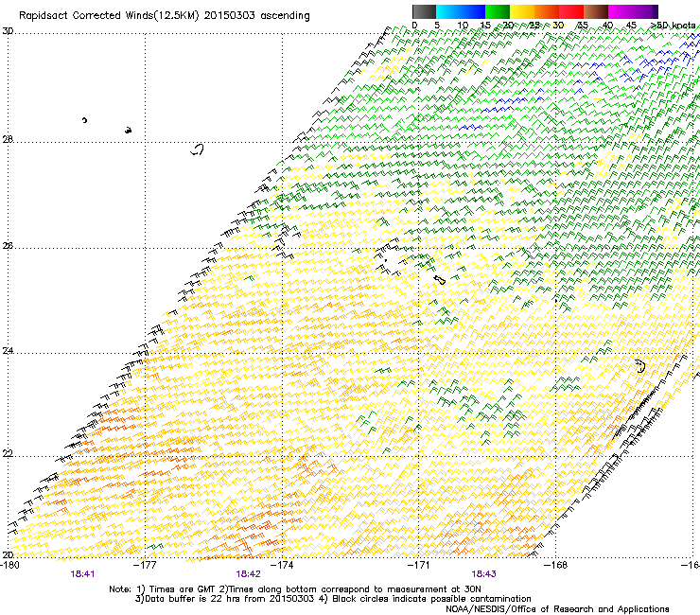Pick the red 30–35 knots color segment
The width and height of the screenshot is (700, 615).
click(x=571, y=11)
